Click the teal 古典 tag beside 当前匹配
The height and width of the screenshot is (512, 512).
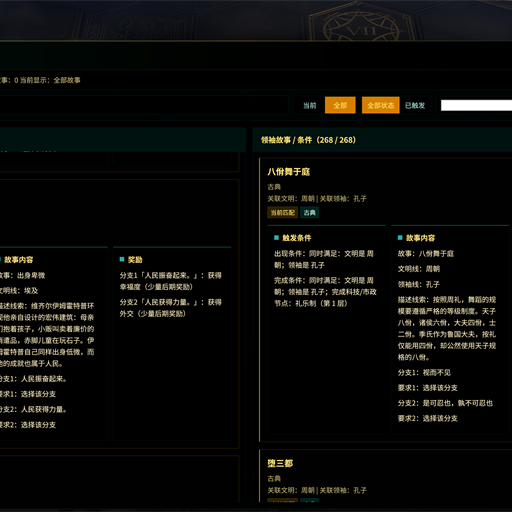pos(310,213)
